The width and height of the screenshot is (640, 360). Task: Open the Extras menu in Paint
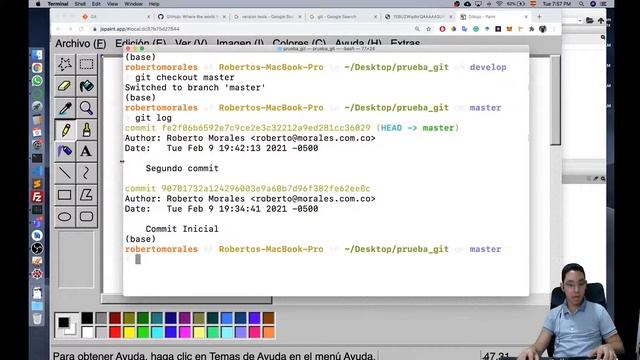click(405, 43)
